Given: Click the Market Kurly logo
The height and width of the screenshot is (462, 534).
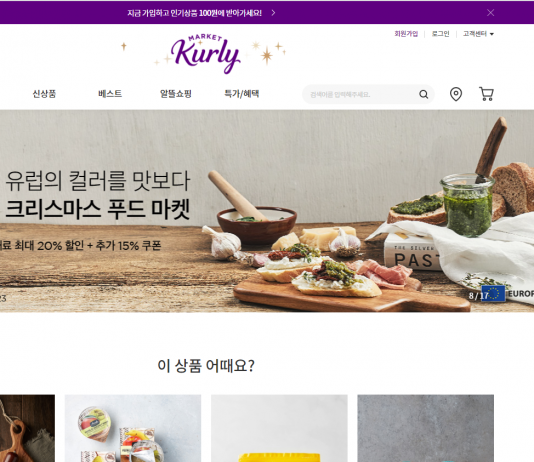Looking at the screenshot, I should click(x=205, y=54).
